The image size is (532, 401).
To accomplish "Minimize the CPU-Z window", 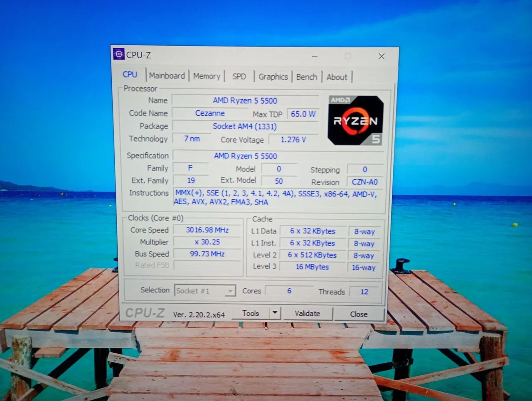I will [x=315, y=56].
